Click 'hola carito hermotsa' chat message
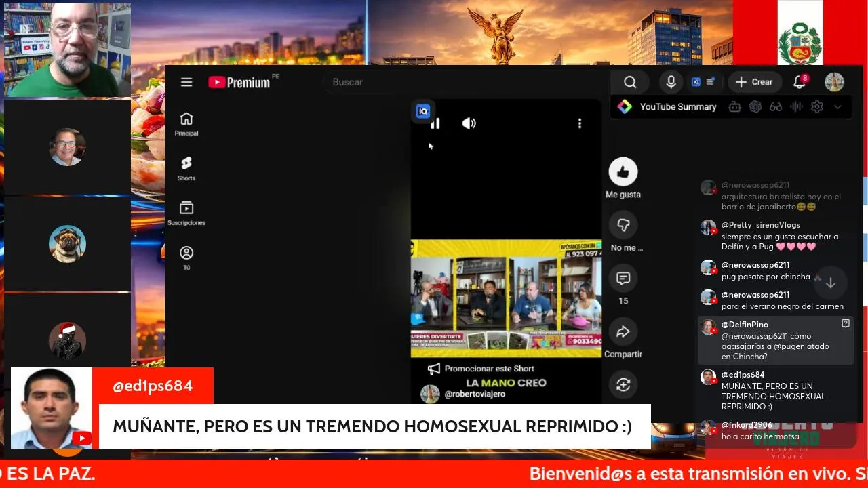Image resolution: width=868 pixels, height=488 pixels. tap(760, 436)
